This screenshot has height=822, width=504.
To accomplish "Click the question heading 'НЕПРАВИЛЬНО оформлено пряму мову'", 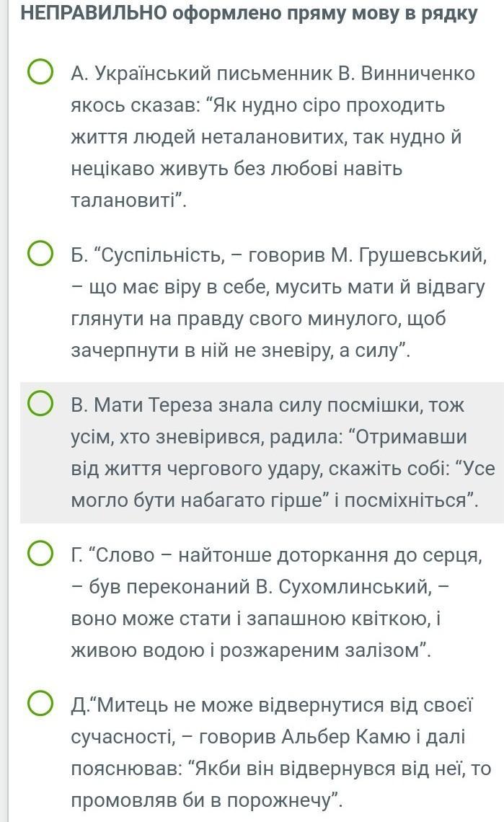I will [x=249, y=13].
